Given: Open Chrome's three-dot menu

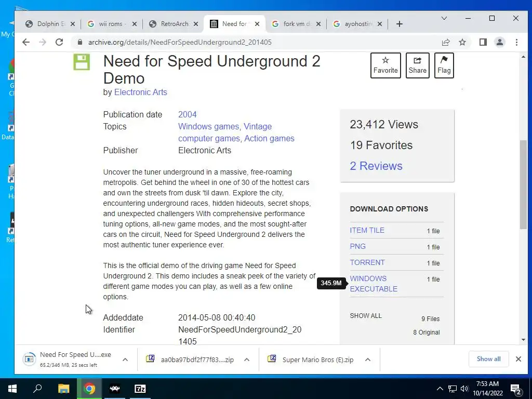Looking at the screenshot, I should coord(516,42).
